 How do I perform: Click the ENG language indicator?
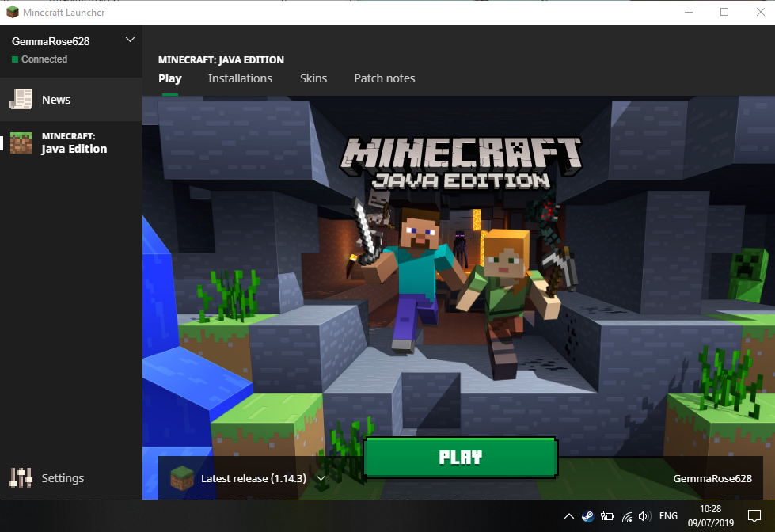coord(668,516)
